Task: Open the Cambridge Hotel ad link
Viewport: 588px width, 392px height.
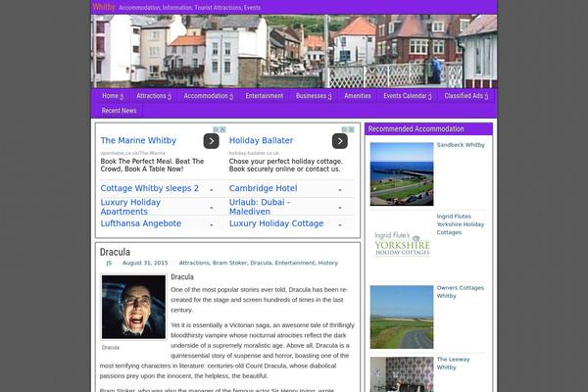Action: [263, 188]
